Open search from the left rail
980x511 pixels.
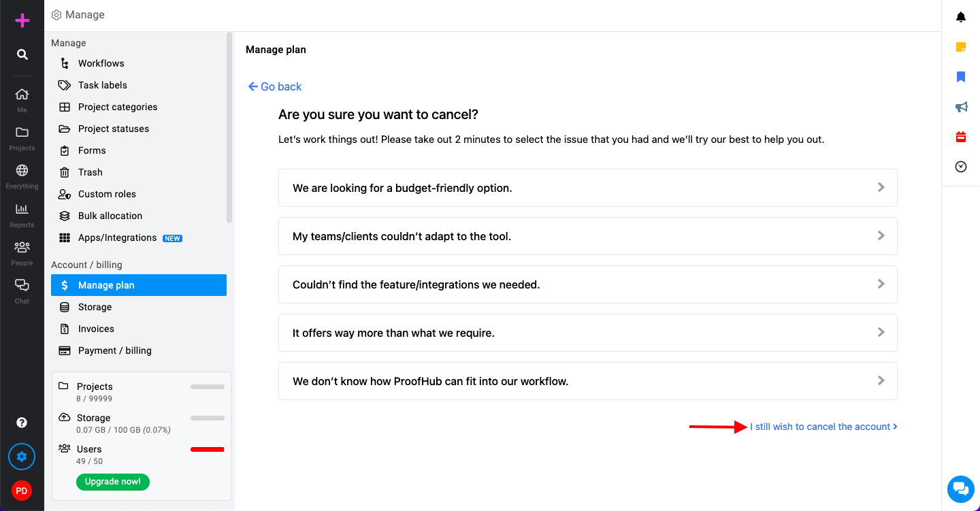point(22,54)
